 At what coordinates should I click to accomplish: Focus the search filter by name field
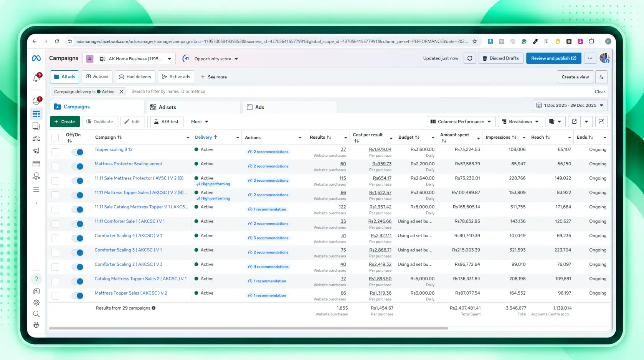point(361,91)
